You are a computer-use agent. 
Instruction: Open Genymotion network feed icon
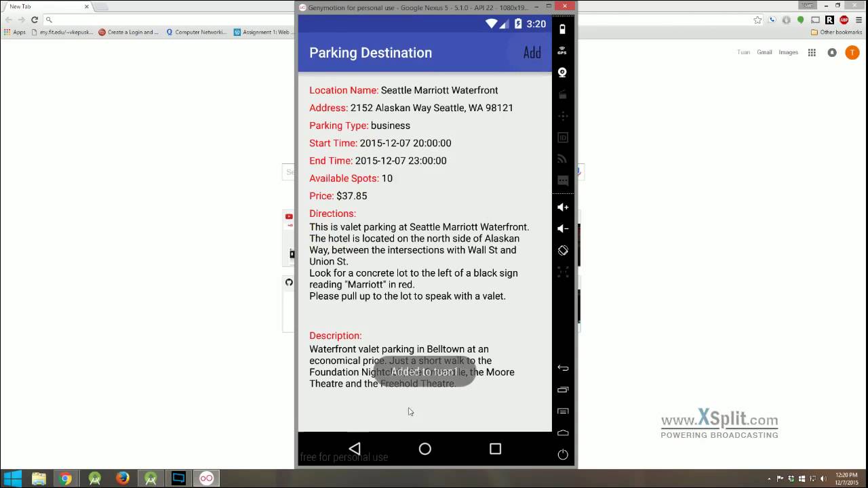coord(562,159)
